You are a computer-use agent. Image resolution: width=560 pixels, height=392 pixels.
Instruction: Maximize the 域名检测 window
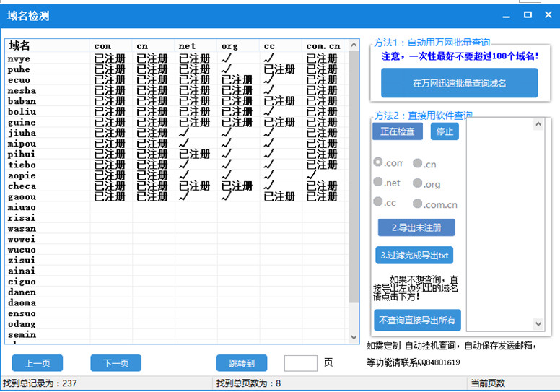tap(528, 14)
